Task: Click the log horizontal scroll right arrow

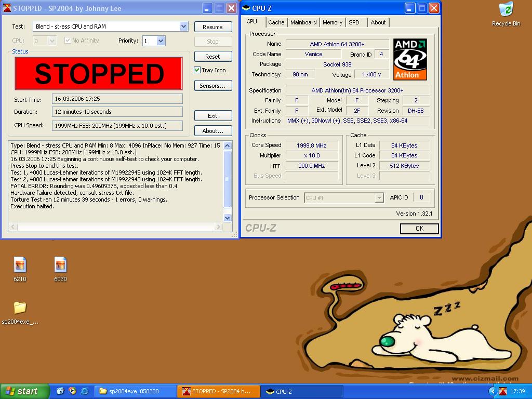Action: click(x=218, y=227)
